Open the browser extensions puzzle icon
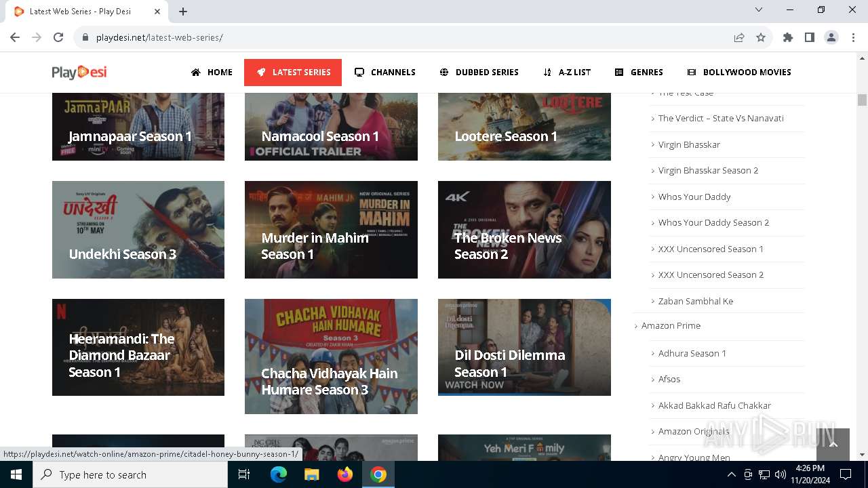This screenshot has height=488, width=868. tap(788, 37)
